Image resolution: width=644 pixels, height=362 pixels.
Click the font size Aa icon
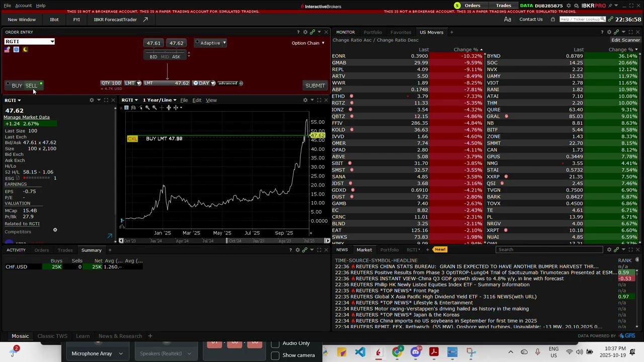pyautogui.click(x=508, y=20)
